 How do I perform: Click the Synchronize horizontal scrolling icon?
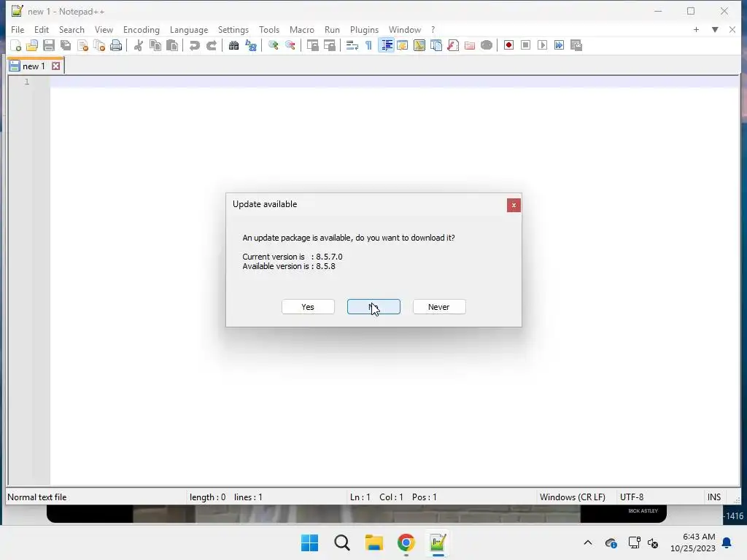point(329,45)
